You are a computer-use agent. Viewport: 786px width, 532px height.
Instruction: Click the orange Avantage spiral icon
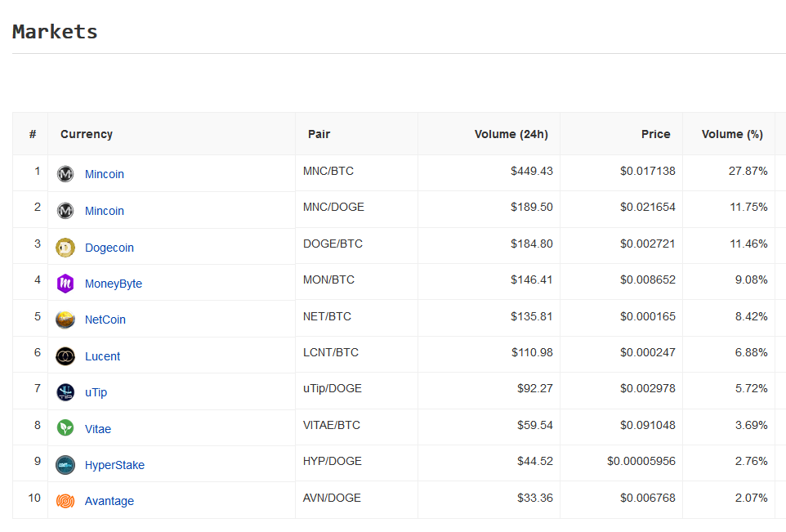pyautogui.click(x=65, y=501)
